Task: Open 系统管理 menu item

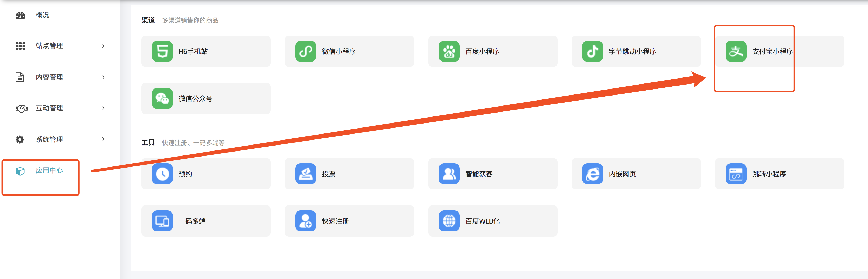Action: [49, 139]
